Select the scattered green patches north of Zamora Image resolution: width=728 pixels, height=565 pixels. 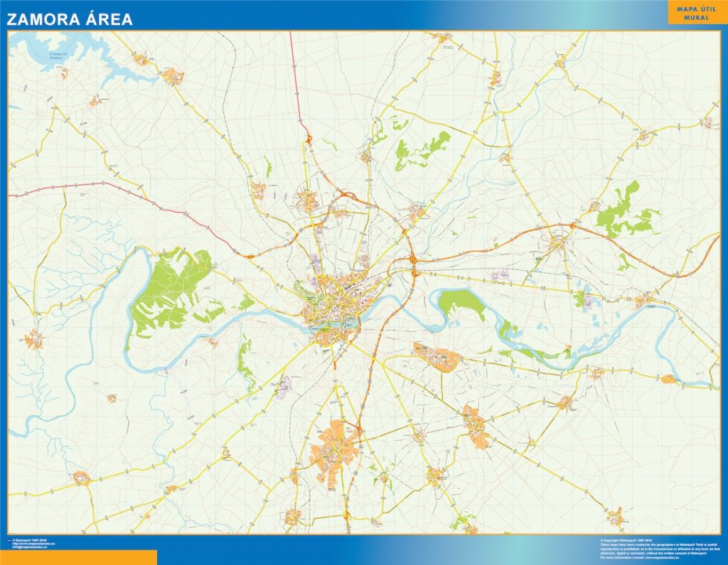(x=423, y=148)
